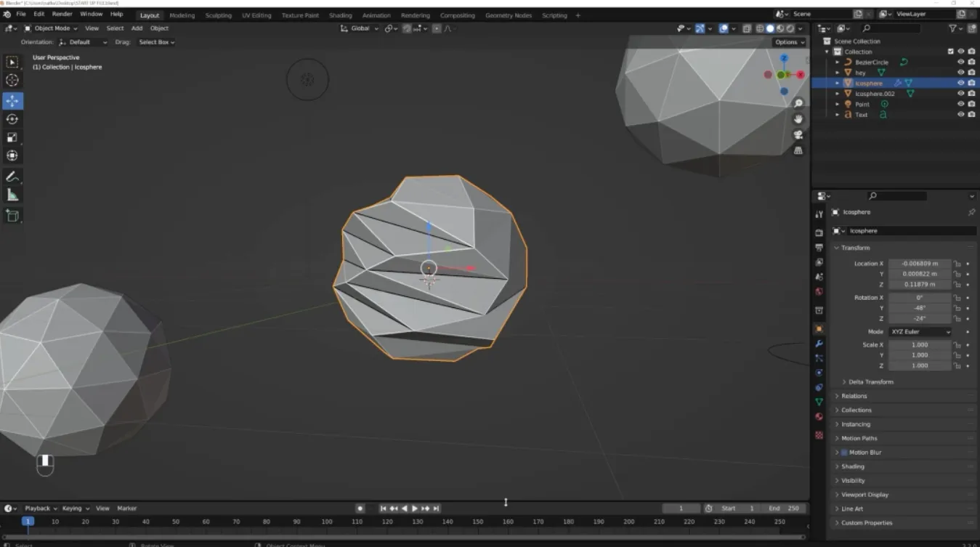This screenshot has height=547, width=980.
Task: Switch to the Sculpting workspace tab
Action: tap(218, 15)
